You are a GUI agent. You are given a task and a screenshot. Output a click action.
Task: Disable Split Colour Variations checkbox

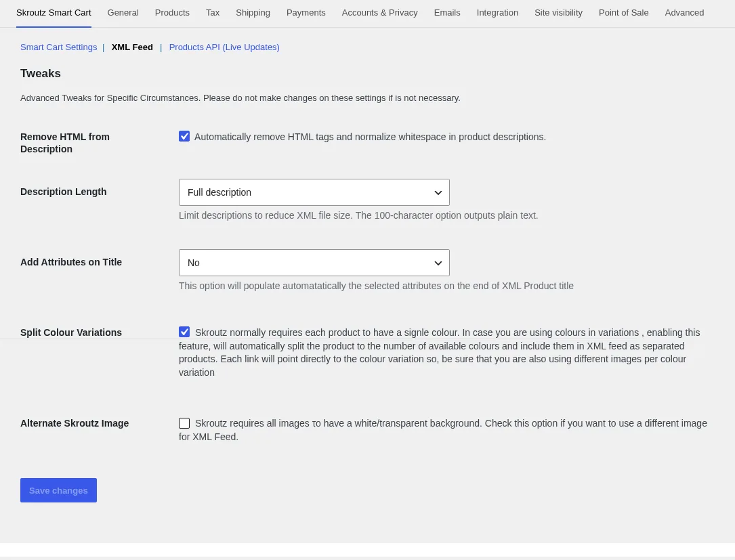tap(184, 332)
